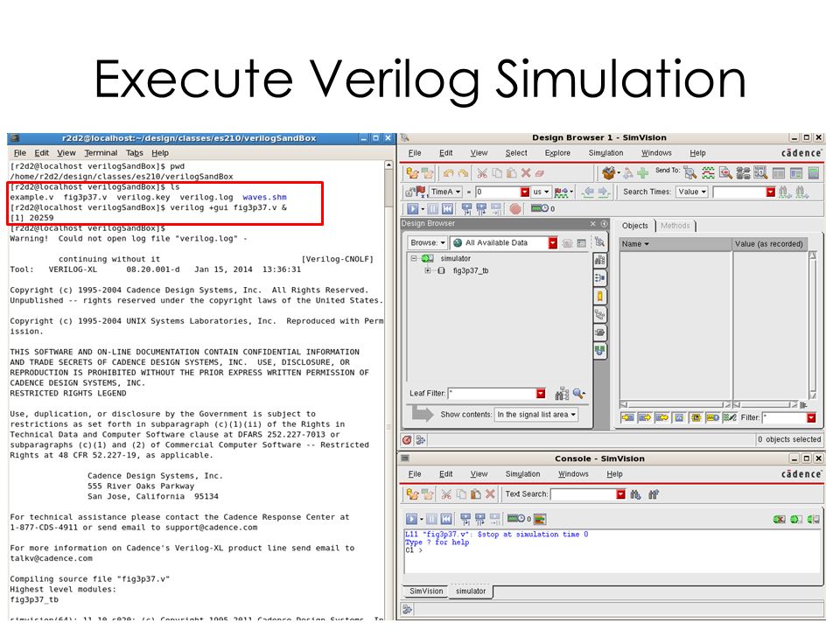Select fig3p37_tb in design tree
The height and width of the screenshot is (630, 840).
(471, 270)
